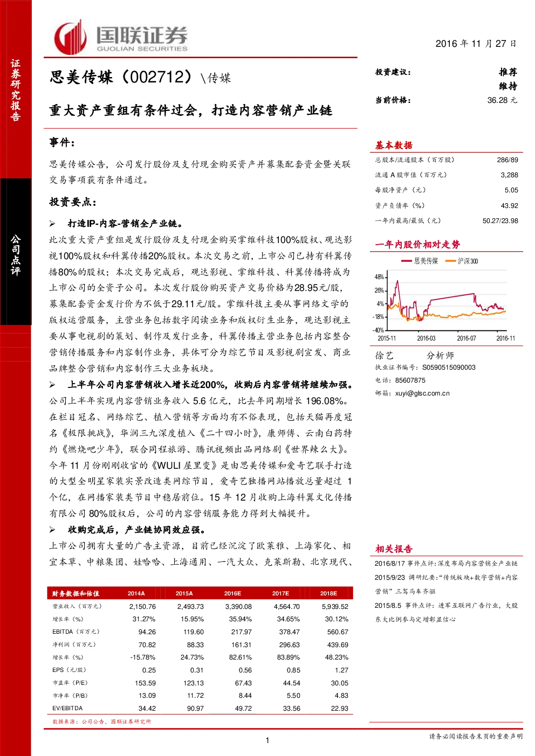This screenshot has height=756, width=535.
Task: Click the EPS（元/股）row label
Action: coord(70,670)
